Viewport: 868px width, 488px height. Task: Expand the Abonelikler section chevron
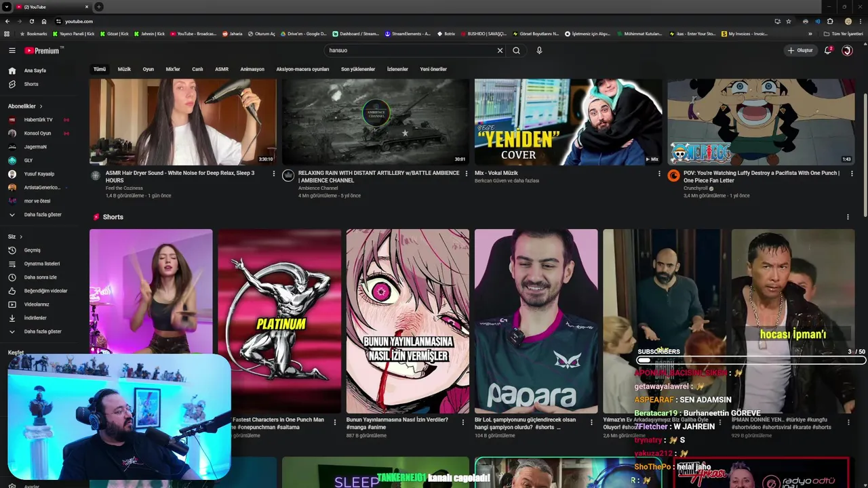pos(41,106)
